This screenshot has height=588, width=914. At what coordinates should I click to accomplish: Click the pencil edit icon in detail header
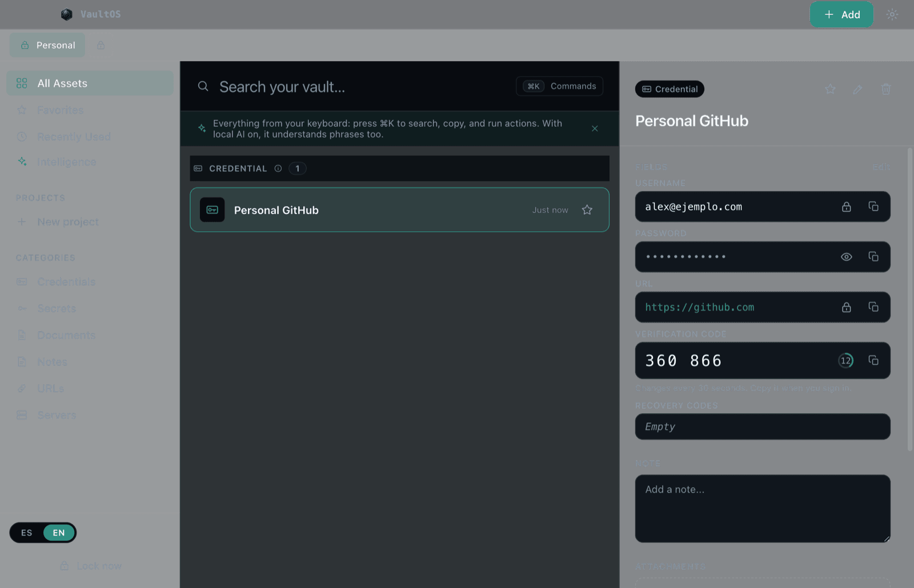coord(857,89)
